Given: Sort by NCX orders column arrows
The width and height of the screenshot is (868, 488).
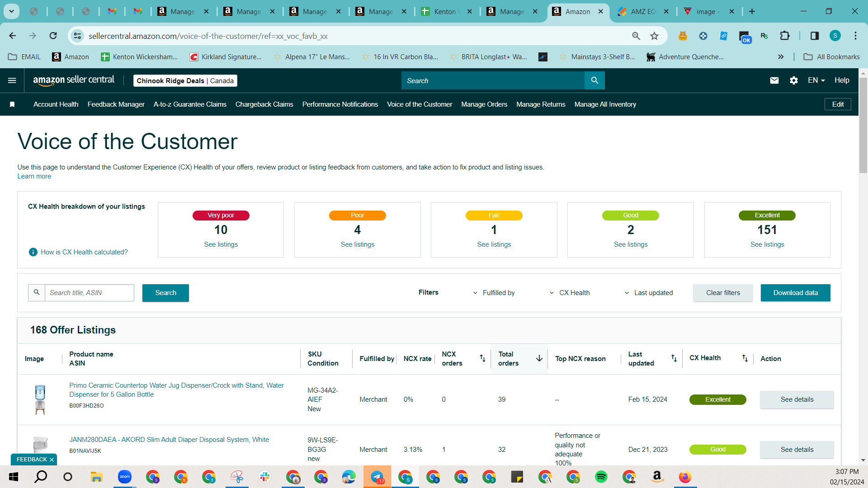Looking at the screenshot, I should (482, 358).
